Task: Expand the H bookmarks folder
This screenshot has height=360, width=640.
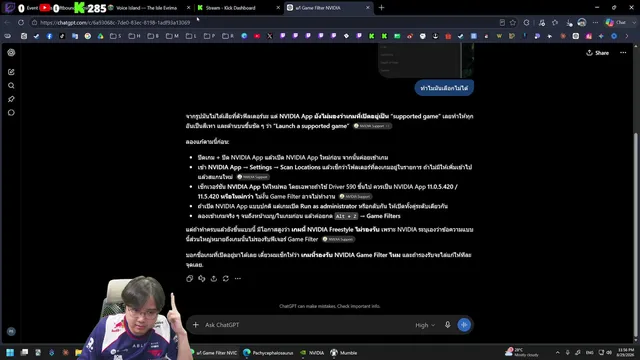Action: tap(134, 36)
